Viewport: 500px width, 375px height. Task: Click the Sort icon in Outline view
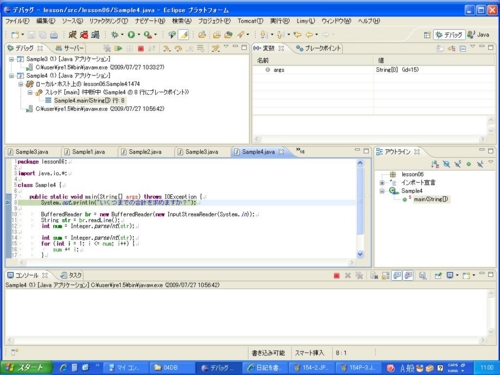435,164
